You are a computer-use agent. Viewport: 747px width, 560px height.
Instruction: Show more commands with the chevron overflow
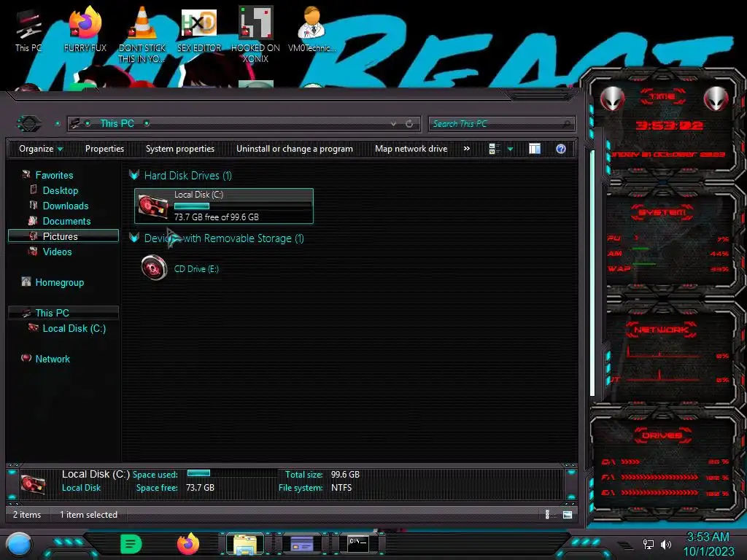pyautogui.click(x=467, y=149)
